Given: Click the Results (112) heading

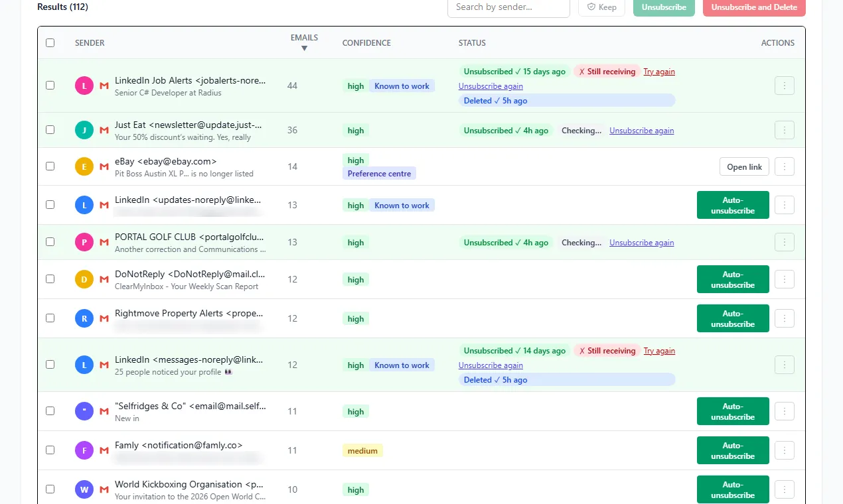Looking at the screenshot, I should [62, 7].
